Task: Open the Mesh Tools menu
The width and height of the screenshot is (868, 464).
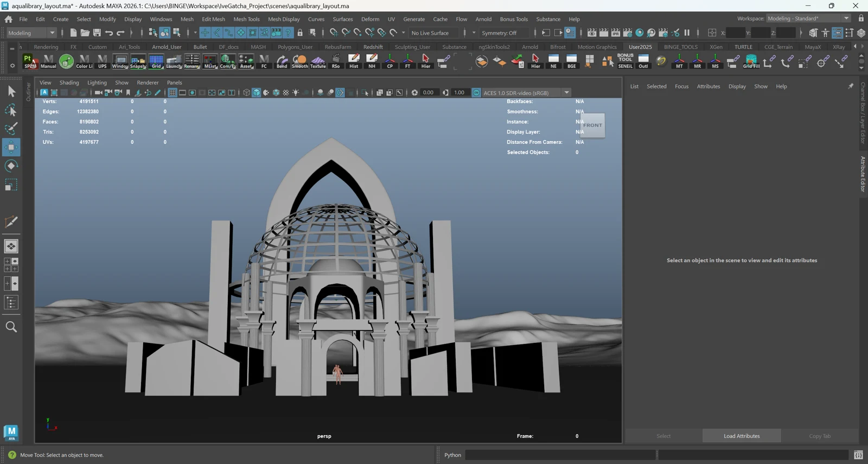Action: pyautogui.click(x=246, y=19)
